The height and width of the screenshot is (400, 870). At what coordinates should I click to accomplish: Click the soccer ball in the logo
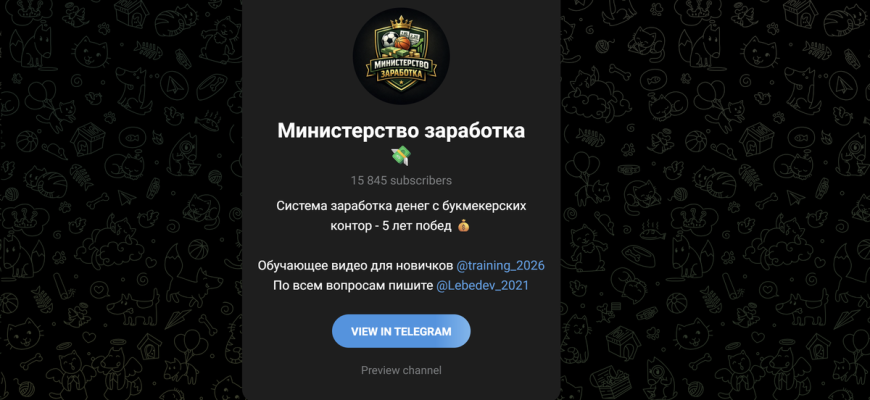pos(388,40)
